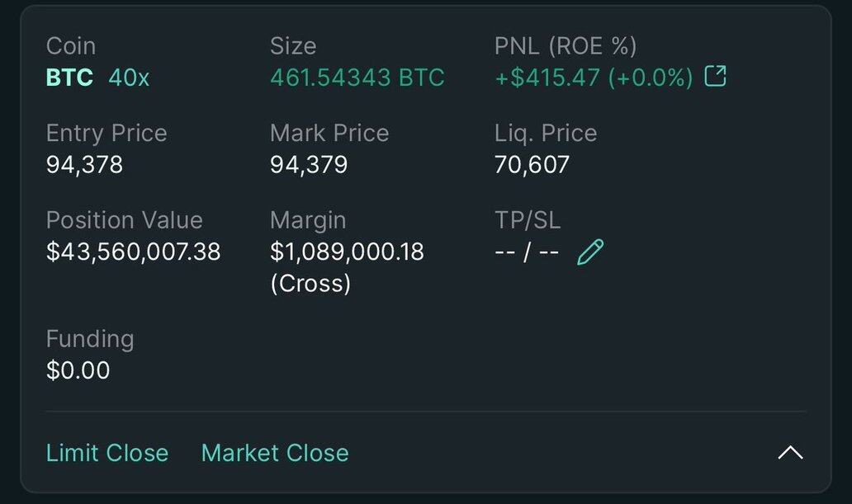Screen dimensions: 852x504
Task: Click the 461.54343 BTC size value
Action: pos(357,78)
